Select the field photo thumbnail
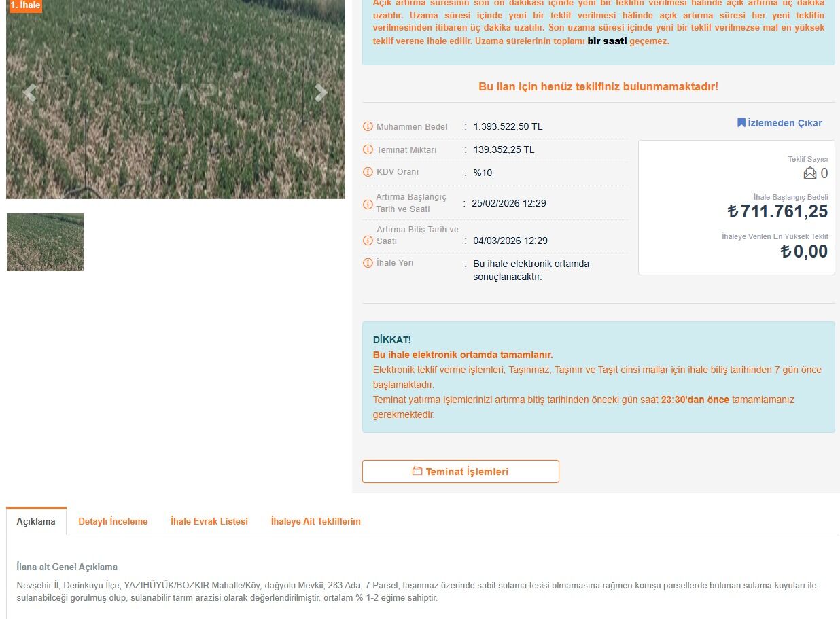840x619 pixels. pyautogui.click(x=45, y=242)
